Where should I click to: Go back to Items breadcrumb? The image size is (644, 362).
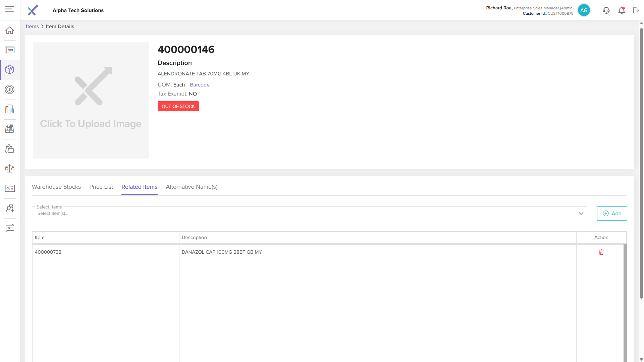click(32, 26)
